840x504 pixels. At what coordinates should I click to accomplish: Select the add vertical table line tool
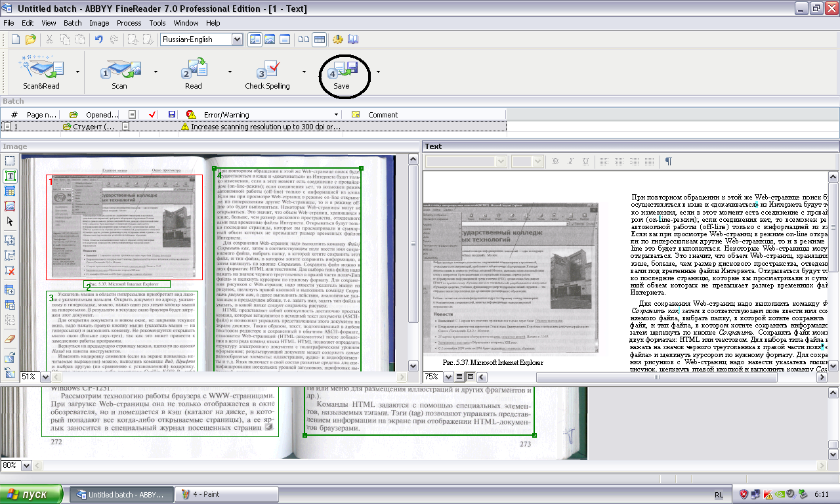pyautogui.click(x=10, y=289)
